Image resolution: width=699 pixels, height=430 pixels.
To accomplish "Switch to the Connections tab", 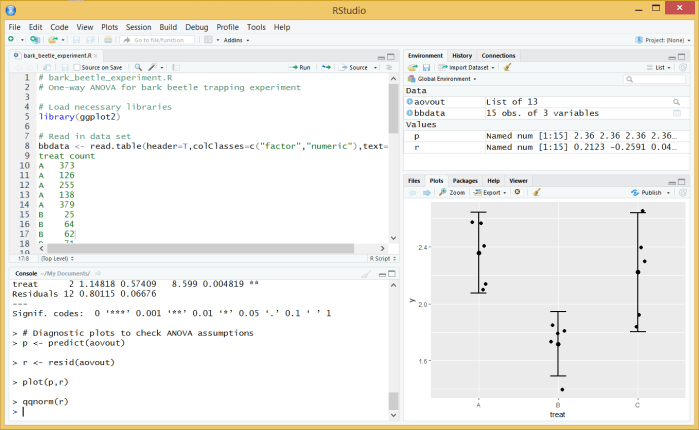I will click(x=498, y=56).
